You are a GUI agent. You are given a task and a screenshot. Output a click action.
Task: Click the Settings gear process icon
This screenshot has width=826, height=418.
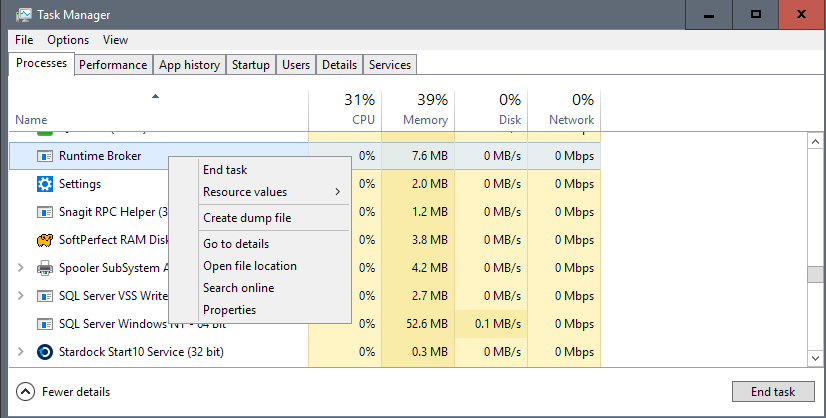click(45, 184)
